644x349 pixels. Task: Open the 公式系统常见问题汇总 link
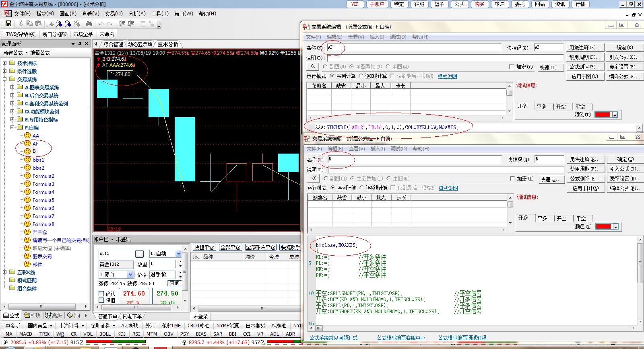tap(333, 338)
